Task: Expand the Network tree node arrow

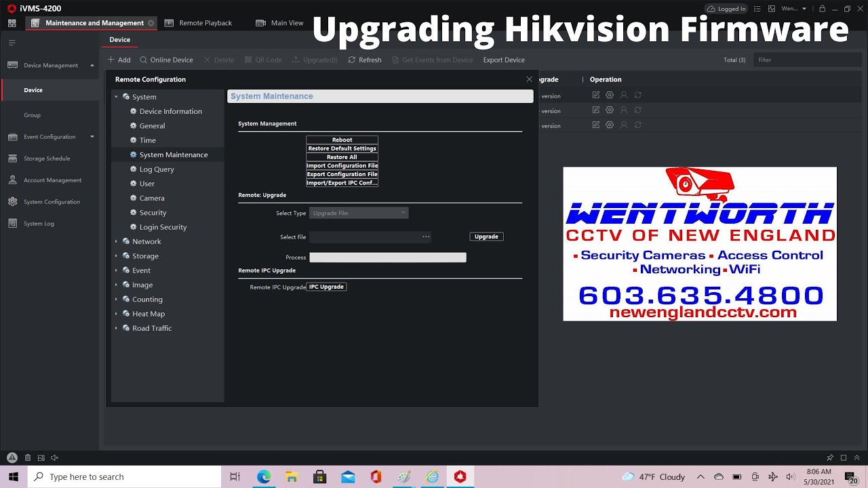Action: (116, 241)
